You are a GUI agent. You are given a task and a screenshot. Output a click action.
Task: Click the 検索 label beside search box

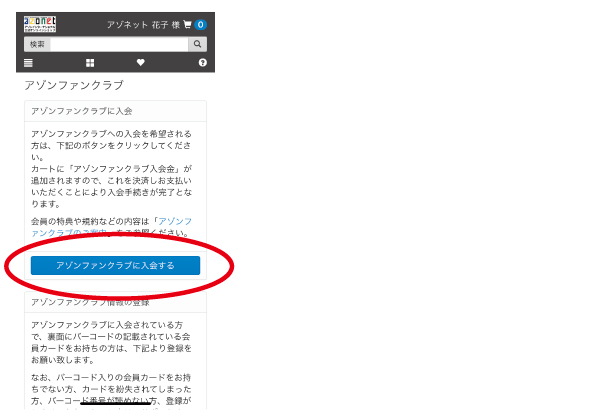(x=37, y=44)
